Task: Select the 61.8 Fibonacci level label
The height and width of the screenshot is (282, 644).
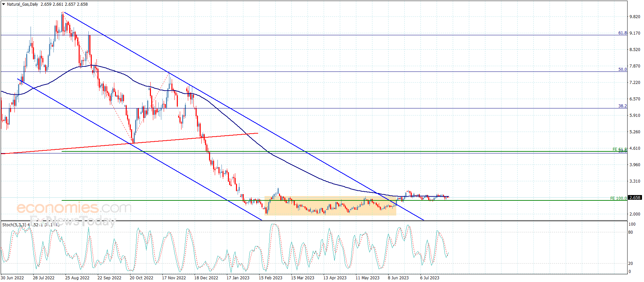Action: [622, 33]
